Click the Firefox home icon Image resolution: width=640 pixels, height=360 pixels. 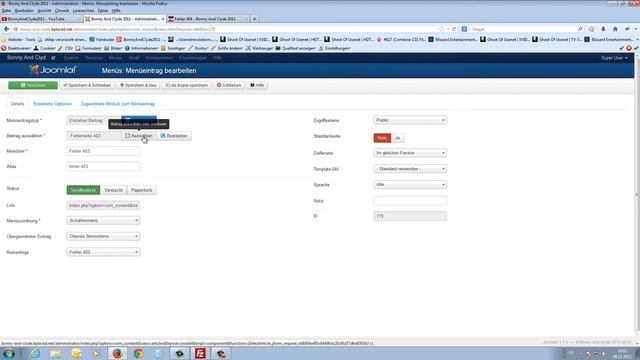click(615, 29)
